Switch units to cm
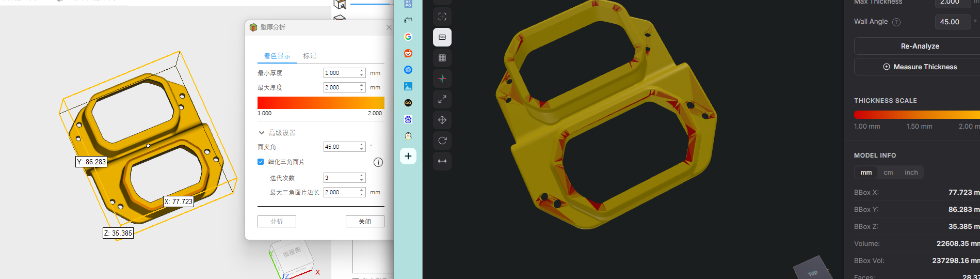Viewport: 980px width, 279px height. (888, 173)
